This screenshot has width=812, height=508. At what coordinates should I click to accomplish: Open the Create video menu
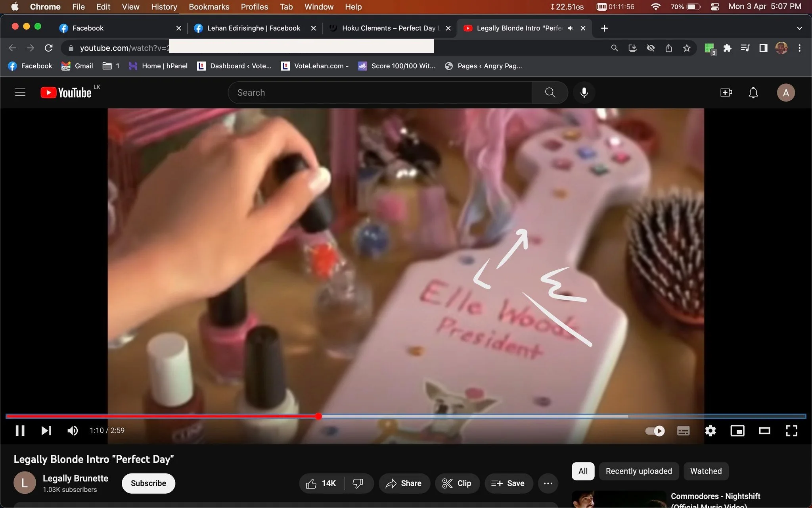tap(726, 92)
